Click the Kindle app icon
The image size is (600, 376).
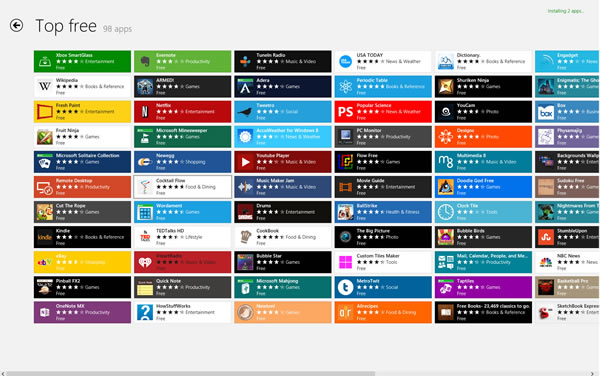(x=45, y=237)
